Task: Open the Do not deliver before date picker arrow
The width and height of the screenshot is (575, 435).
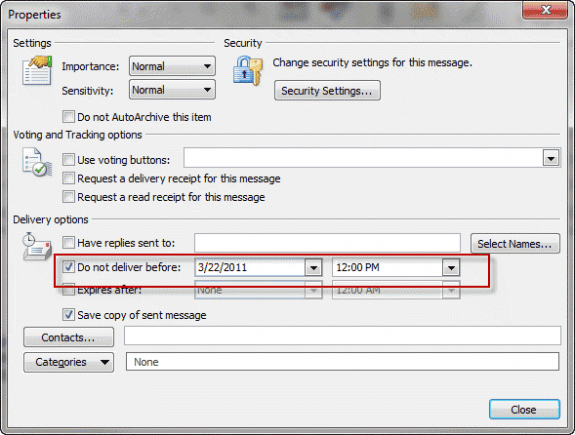Action: coord(314,268)
